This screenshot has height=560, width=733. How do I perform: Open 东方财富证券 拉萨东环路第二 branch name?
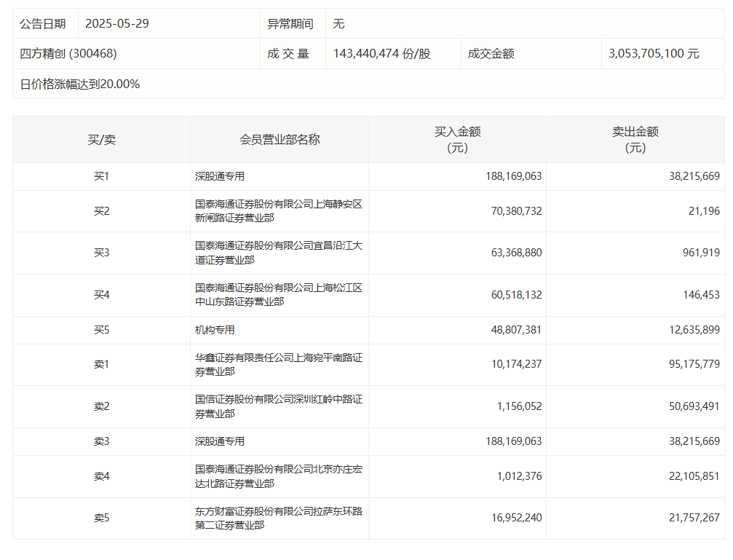[x=278, y=518]
